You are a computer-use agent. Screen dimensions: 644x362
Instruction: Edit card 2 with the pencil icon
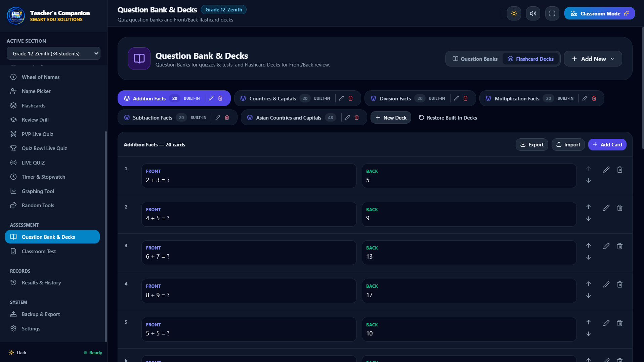point(606,208)
